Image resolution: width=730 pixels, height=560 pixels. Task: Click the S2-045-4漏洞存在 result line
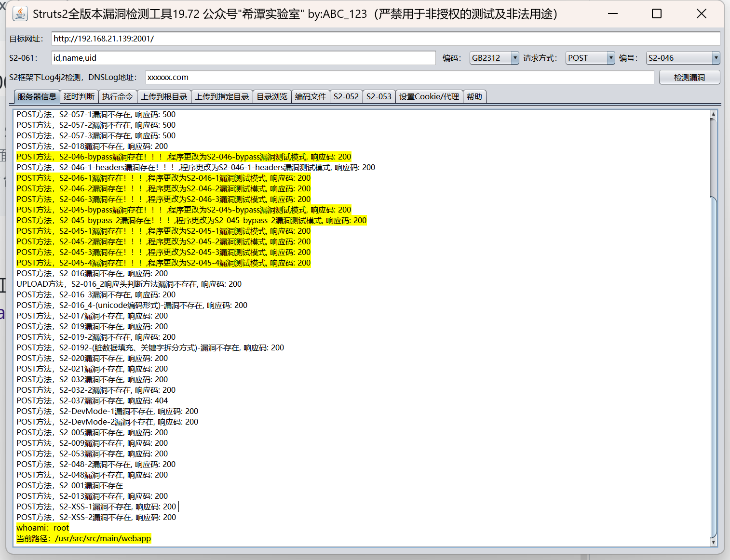pos(163,263)
